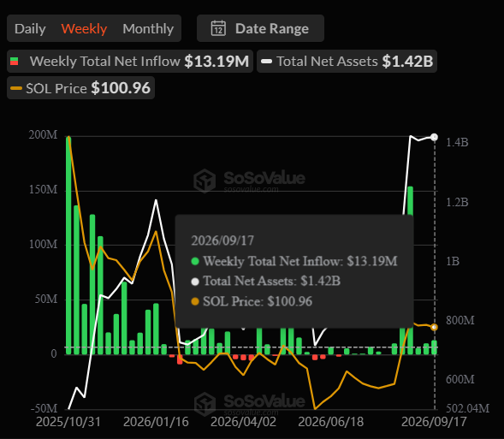Viewport: 504px width, 439px height.
Task: Click the 200M left axis label
Action: (x=43, y=134)
